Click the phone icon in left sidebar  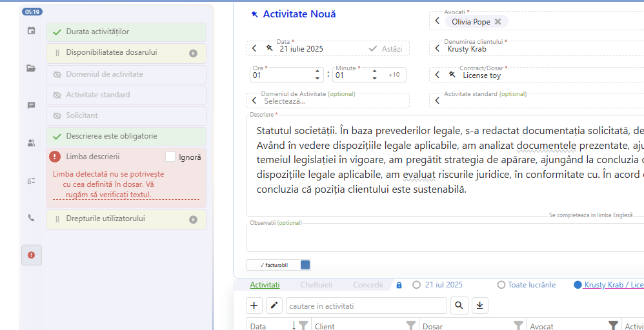coord(31,218)
